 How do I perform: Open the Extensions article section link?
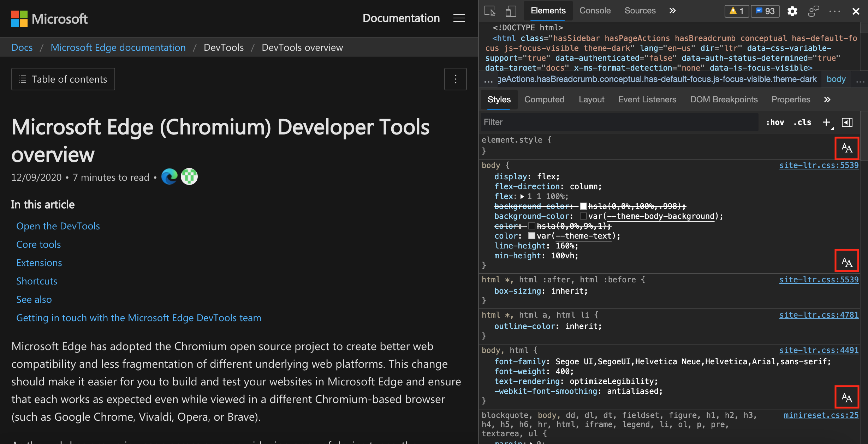pyautogui.click(x=39, y=262)
